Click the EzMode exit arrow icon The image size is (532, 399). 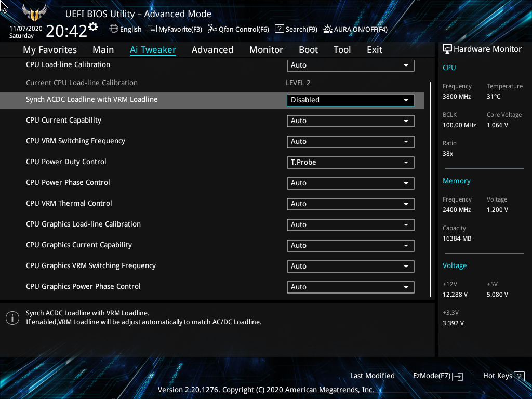[458, 376]
